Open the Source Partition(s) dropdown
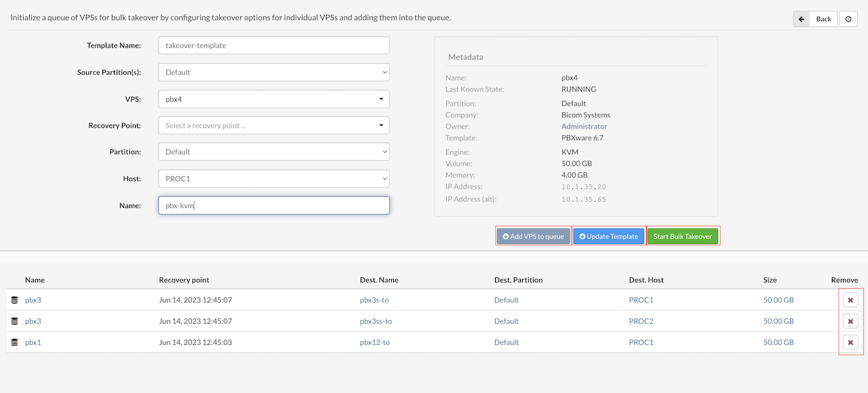 pos(274,72)
